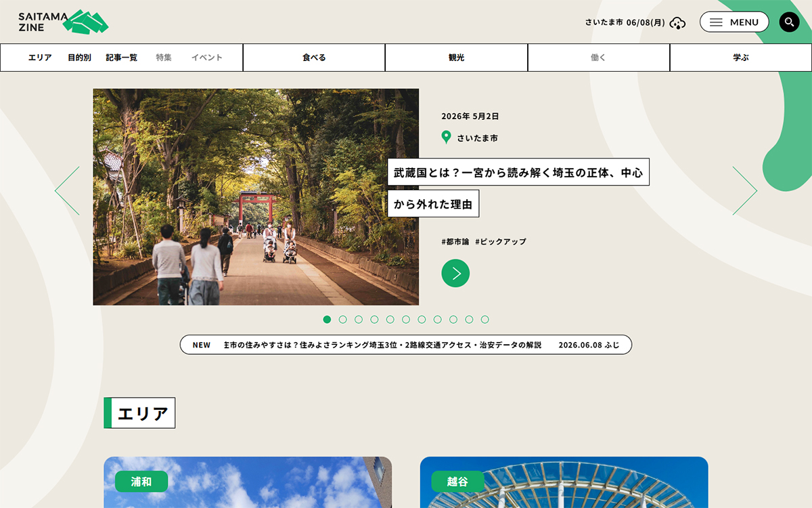The width and height of the screenshot is (812, 508).
Task: Go to previous slide arrow
Action: pyautogui.click(x=67, y=191)
